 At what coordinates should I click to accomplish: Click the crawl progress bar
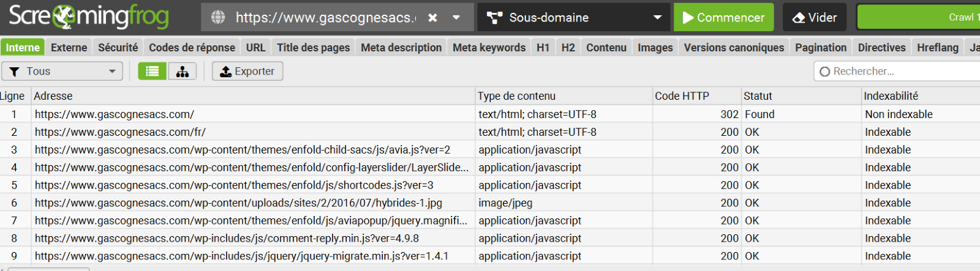click(x=919, y=18)
